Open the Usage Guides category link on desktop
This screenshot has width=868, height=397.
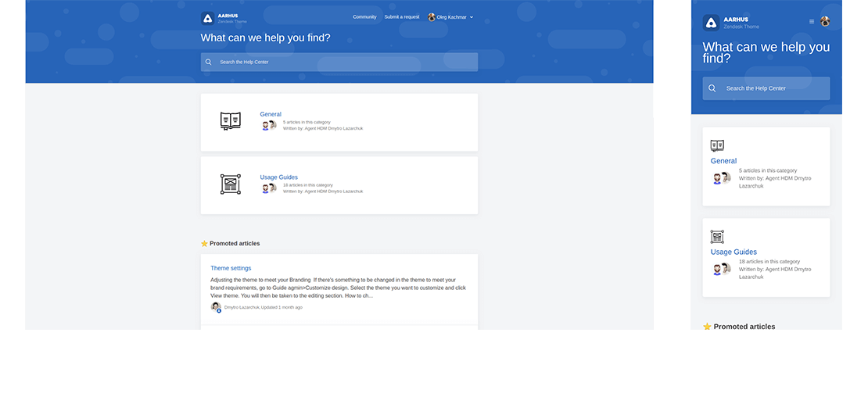[279, 177]
